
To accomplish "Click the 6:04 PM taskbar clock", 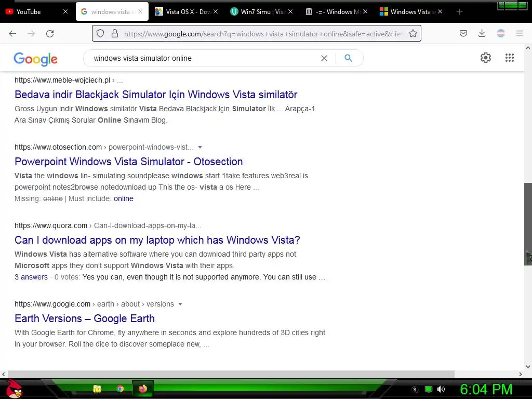I will click(x=486, y=389).
